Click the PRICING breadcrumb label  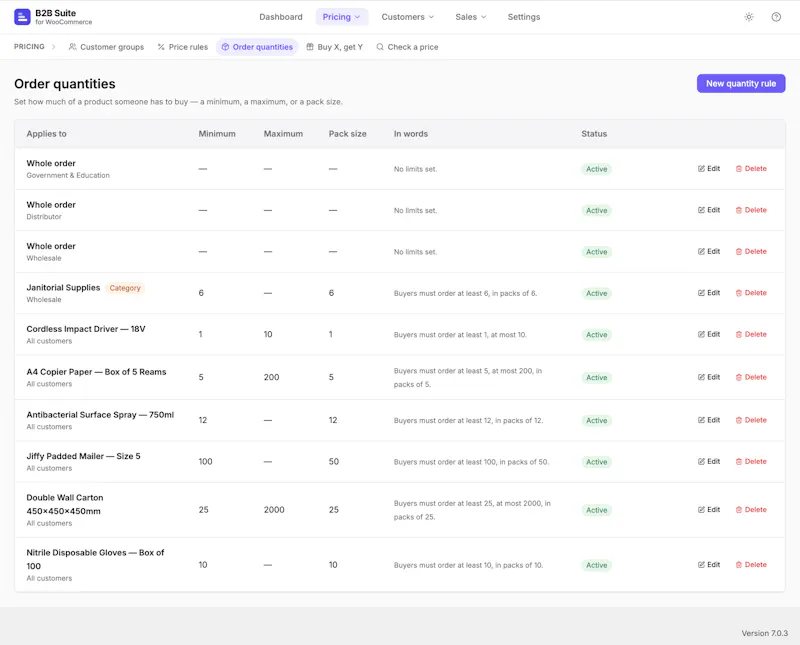(x=29, y=46)
